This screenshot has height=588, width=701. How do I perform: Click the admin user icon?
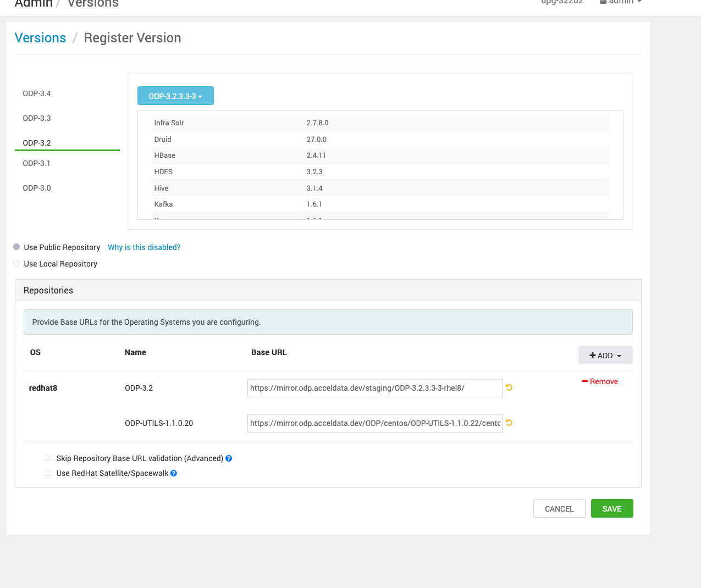[x=603, y=2]
